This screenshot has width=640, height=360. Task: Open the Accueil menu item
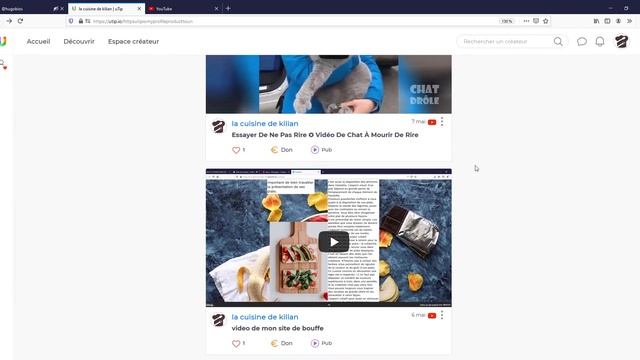[38, 42]
